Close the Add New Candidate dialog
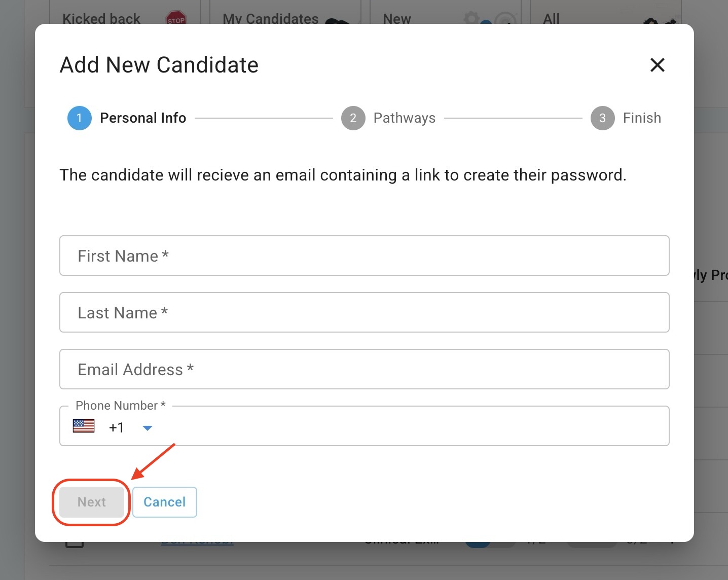The image size is (728, 580). [657, 65]
